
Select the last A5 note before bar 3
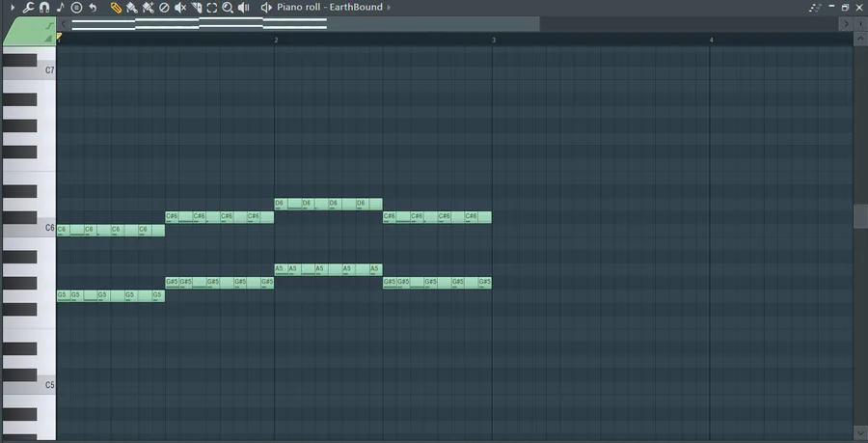tap(376, 269)
